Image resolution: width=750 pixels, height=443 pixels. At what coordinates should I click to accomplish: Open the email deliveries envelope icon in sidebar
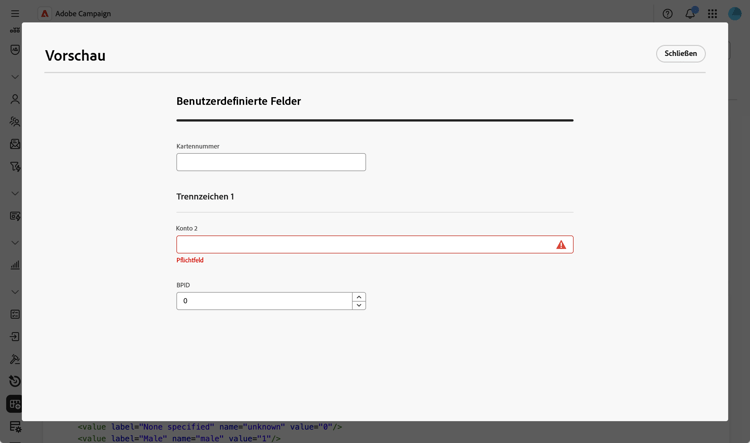coord(15,144)
